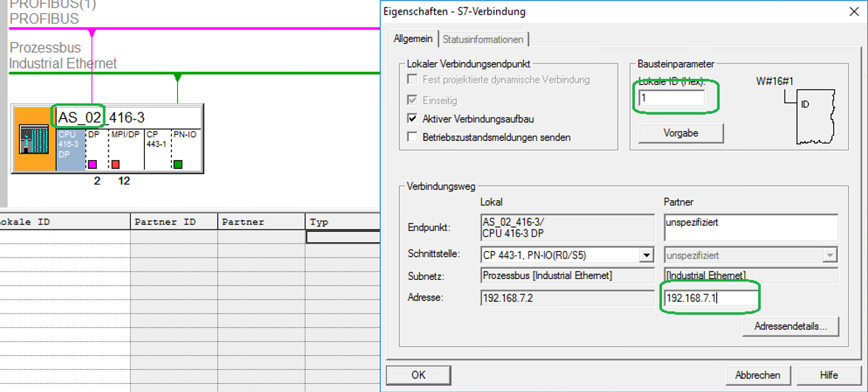Open the partner Schnittstelle dropdown

pyautogui.click(x=830, y=255)
